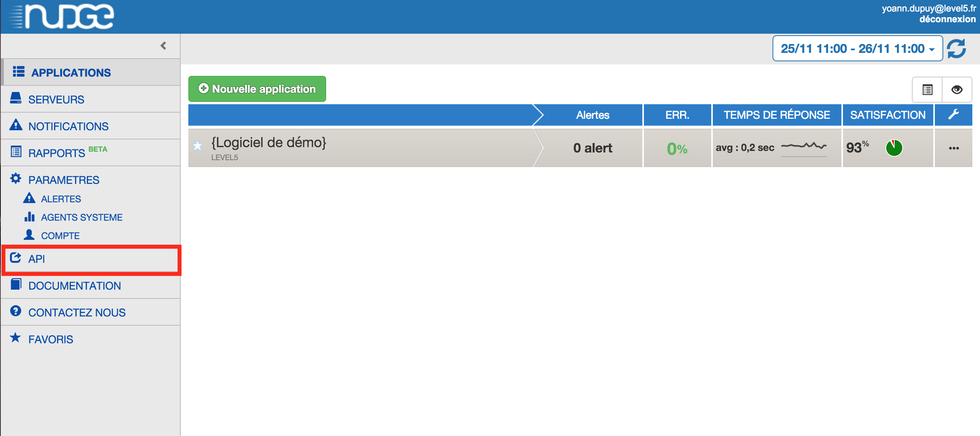
Task: Click the satisfaction pie chart indicator
Action: (894, 148)
